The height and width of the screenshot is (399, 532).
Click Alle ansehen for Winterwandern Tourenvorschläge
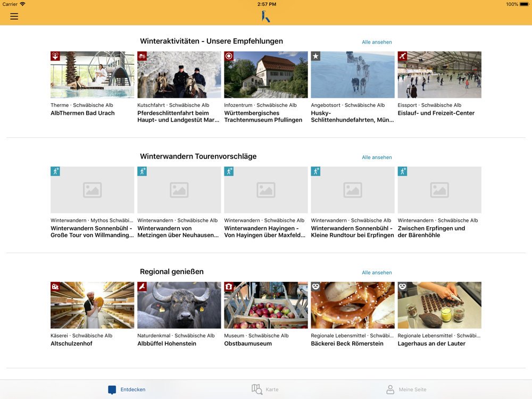[x=377, y=157]
